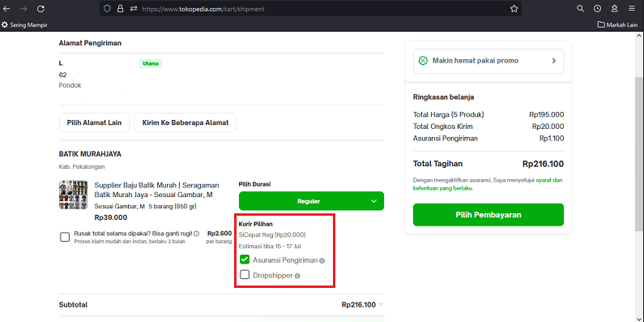Click the promo percent badge icon

coord(423,61)
